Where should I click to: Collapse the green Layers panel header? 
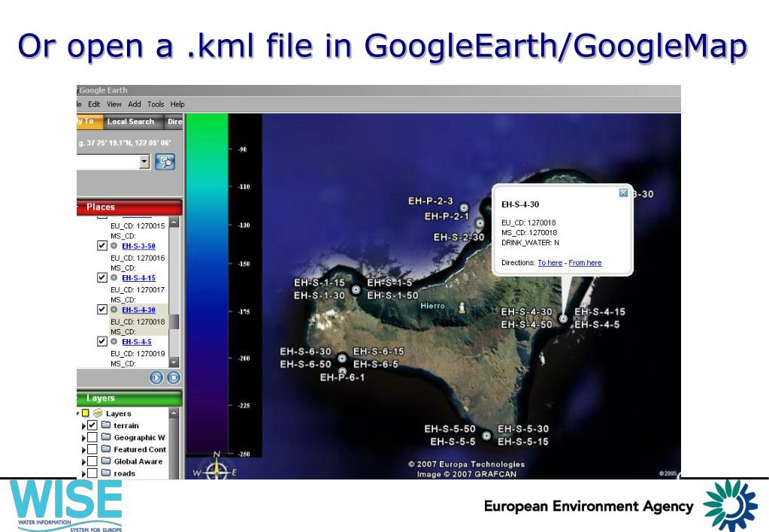point(129,397)
